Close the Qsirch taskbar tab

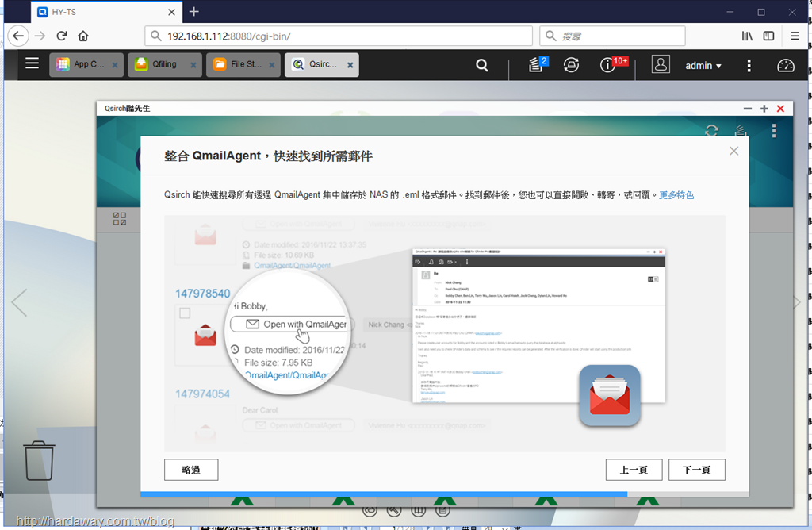tap(350, 65)
